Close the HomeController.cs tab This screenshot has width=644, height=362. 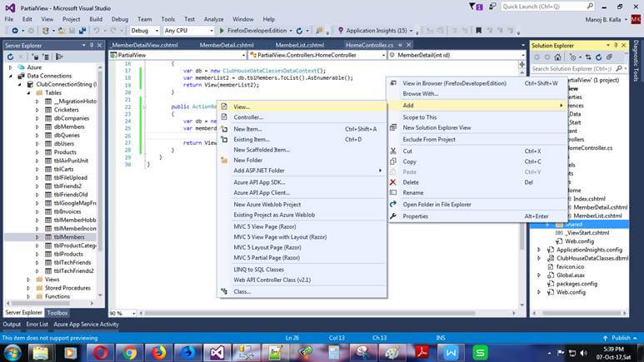tap(409, 45)
